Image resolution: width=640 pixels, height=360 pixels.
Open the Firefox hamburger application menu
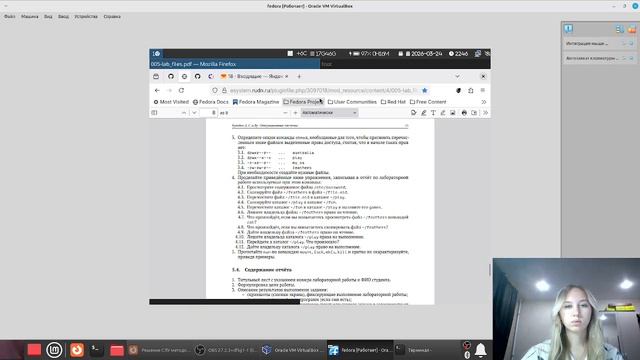click(x=483, y=90)
